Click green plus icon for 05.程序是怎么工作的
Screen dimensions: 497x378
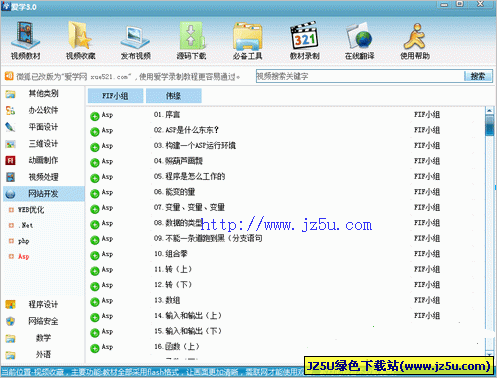click(x=95, y=178)
